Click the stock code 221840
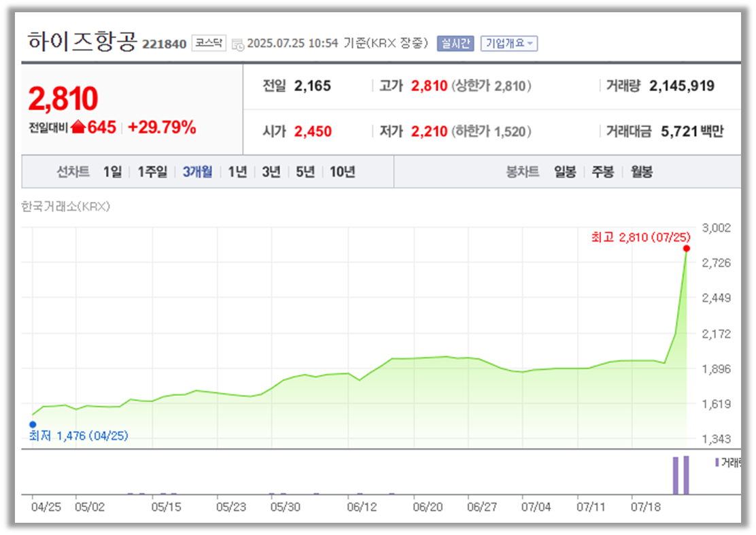 [164, 44]
